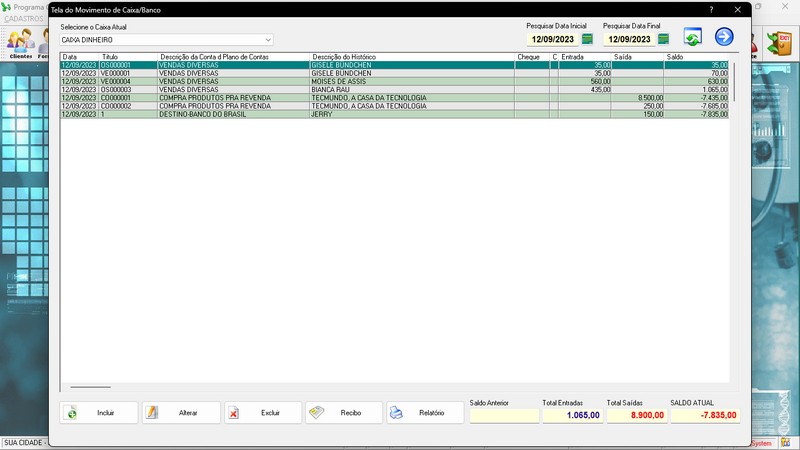This screenshot has height=450, width=800.
Task: Click the help question mark in title bar
Action: (x=711, y=9)
